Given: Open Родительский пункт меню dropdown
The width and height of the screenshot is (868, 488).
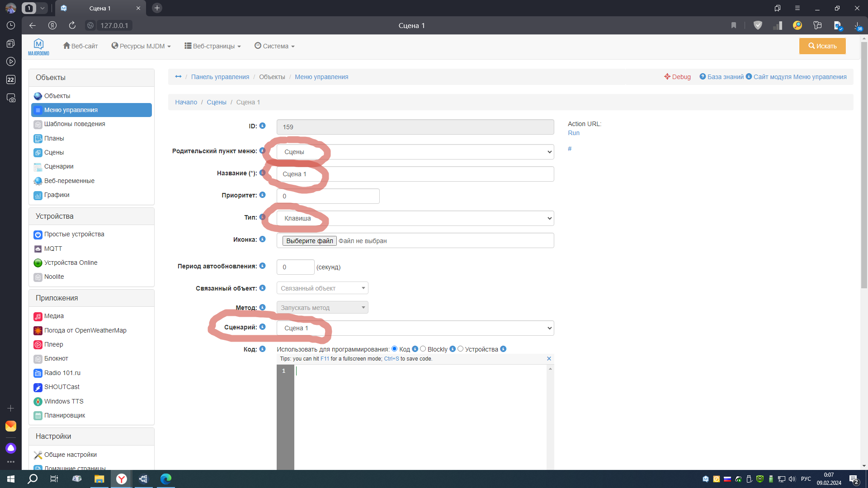Looking at the screenshot, I should point(415,152).
